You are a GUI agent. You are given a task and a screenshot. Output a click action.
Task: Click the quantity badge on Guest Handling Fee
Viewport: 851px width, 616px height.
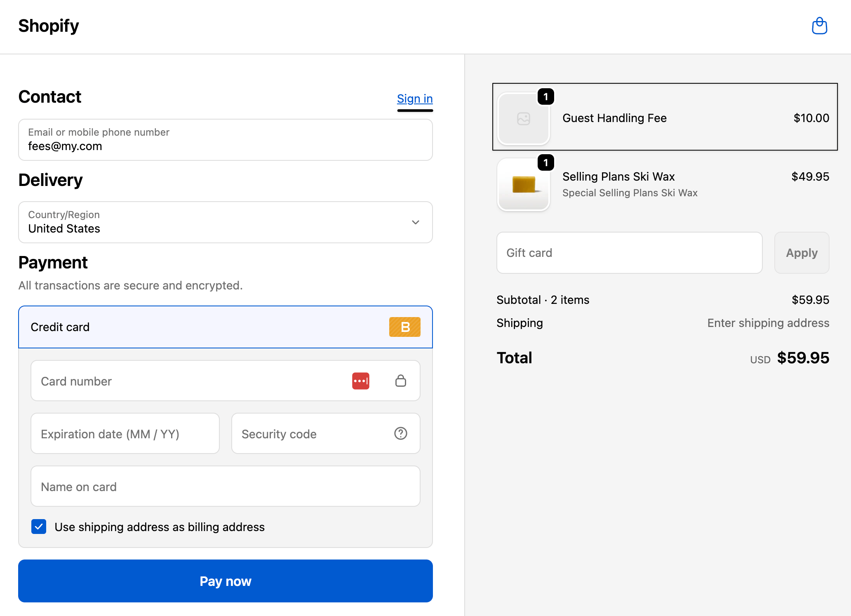tap(545, 97)
